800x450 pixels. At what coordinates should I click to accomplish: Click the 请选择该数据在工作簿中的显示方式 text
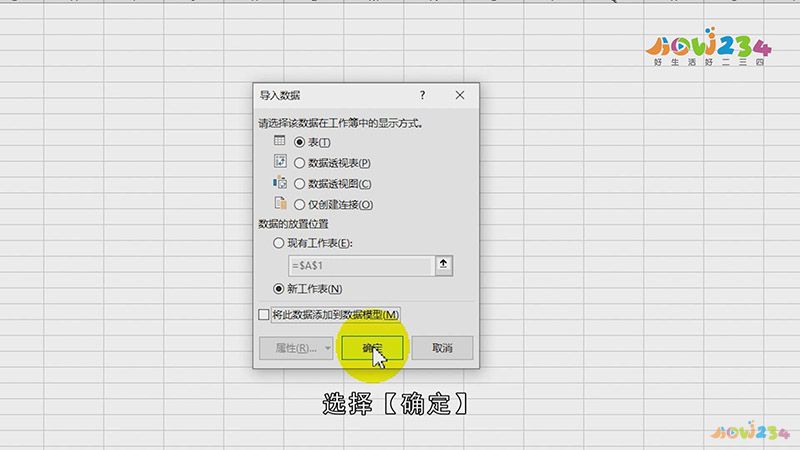(340, 123)
